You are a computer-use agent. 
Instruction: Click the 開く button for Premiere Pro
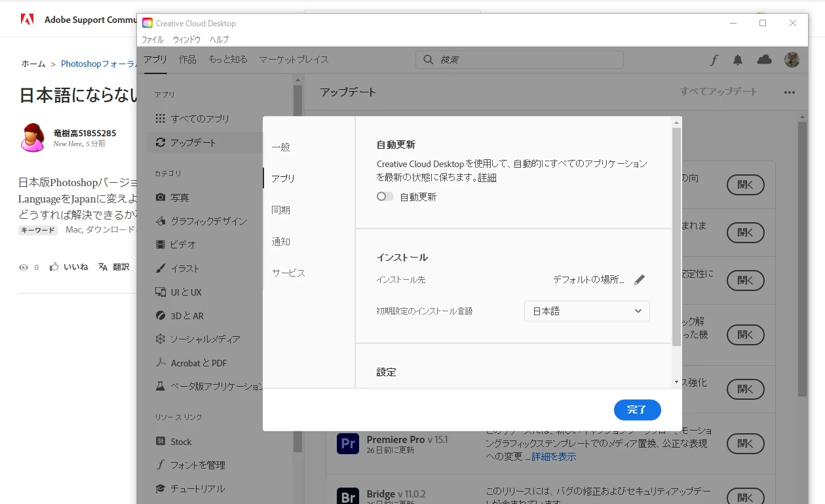[x=746, y=444]
